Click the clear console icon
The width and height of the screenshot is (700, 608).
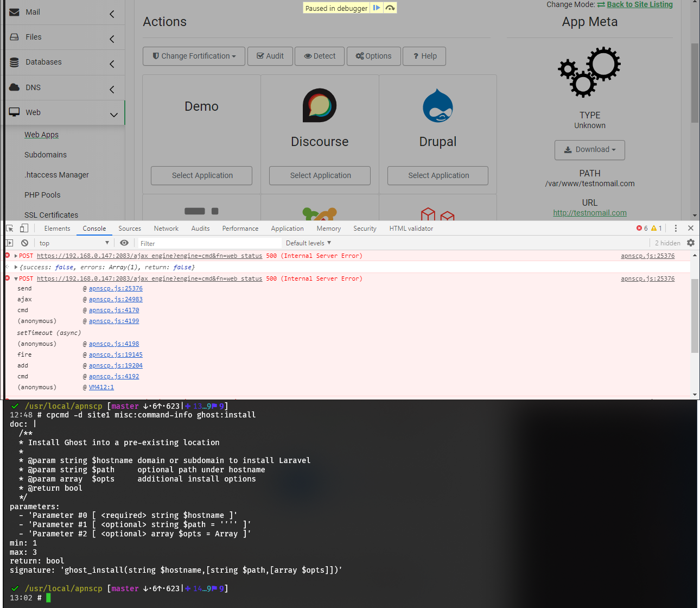coord(24,243)
